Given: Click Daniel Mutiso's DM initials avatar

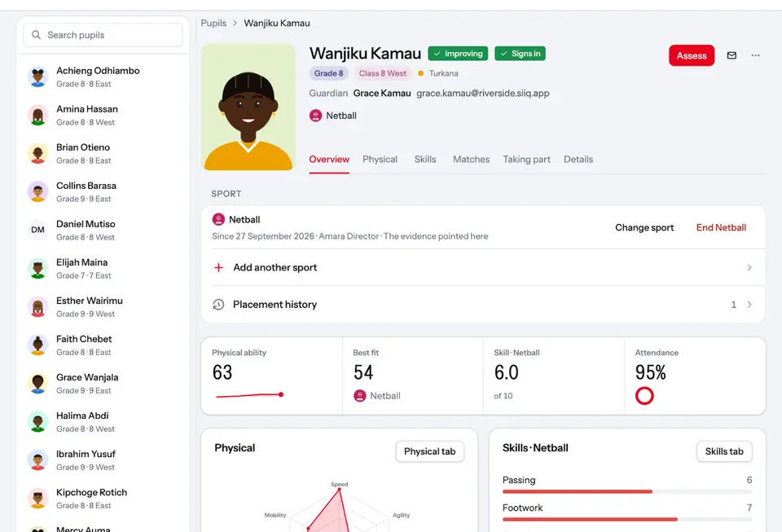Looking at the screenshot, I should point(38,230).
